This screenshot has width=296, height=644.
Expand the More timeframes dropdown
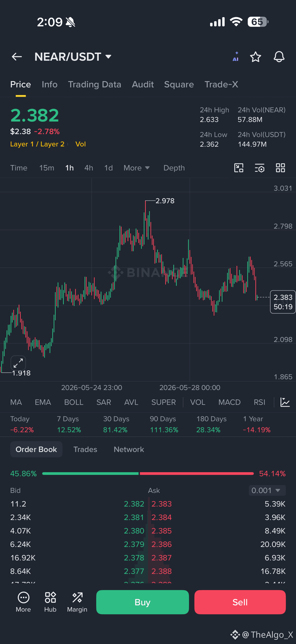[x=137, y=168]
